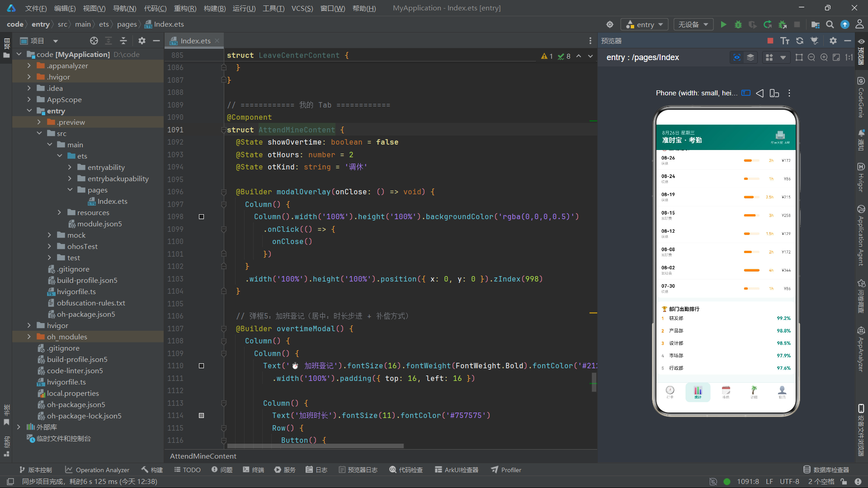Open project structure folder icon in toolbar

(x=815, y=24)
